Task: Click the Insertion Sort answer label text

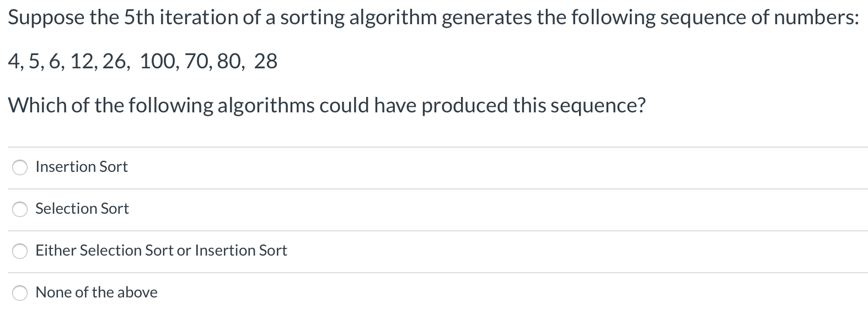Action: click(82, 166)
